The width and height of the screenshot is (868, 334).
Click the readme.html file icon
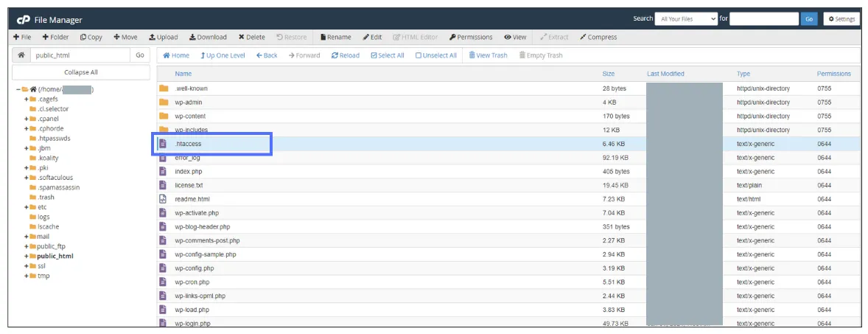tap(163, 199)
